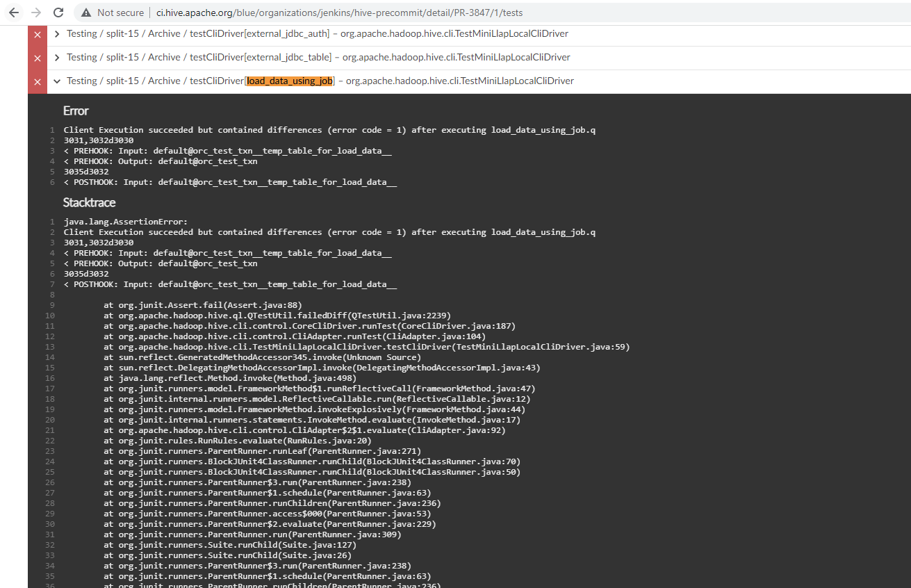This screenshot has width=911, height=588.
Task: Click DelegatingMethodAccessorImpl.invoke stacktrace line
Action: point(322,368)
